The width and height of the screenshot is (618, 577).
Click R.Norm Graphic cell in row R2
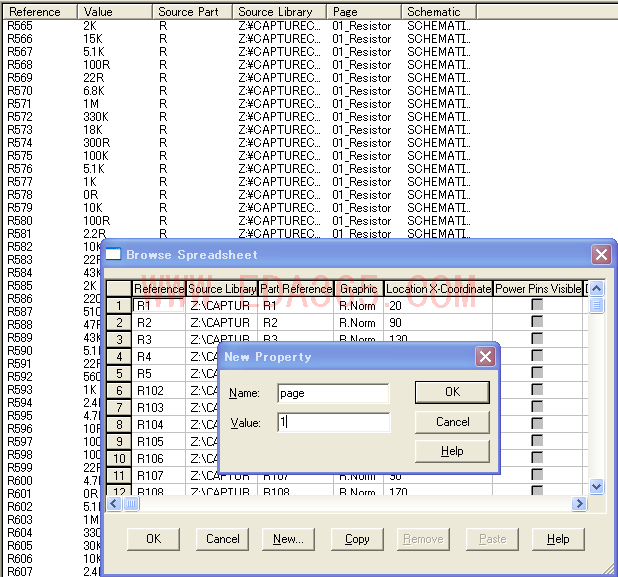(x=359, y=322)
